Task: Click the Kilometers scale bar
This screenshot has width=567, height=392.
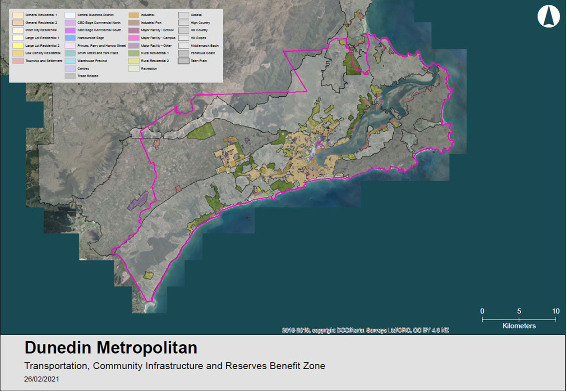Action: tap(519, 320)
